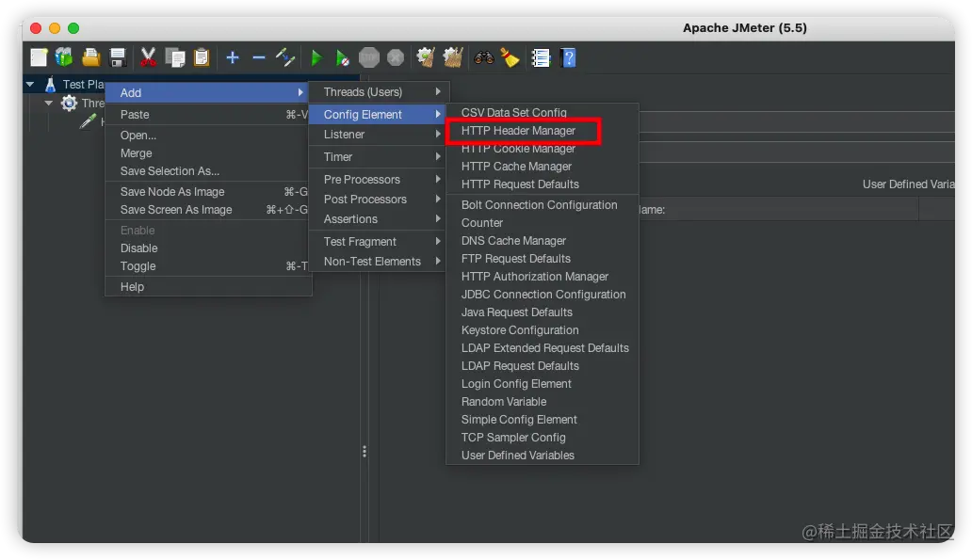The height and width of the screenshot is (560, 972).
Task: Open the Test Fragment submenu
Action: pyautogui.click(x=378, y=242)
